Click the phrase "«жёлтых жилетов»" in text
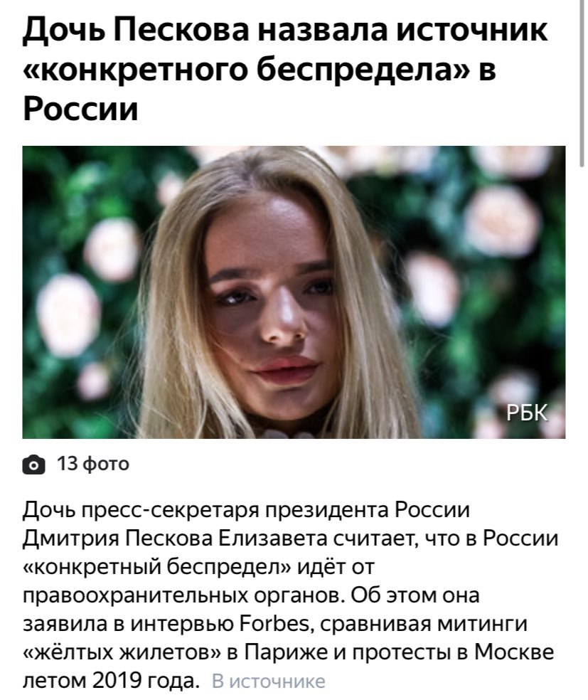The image size is (588, 700). coord(122,652)
